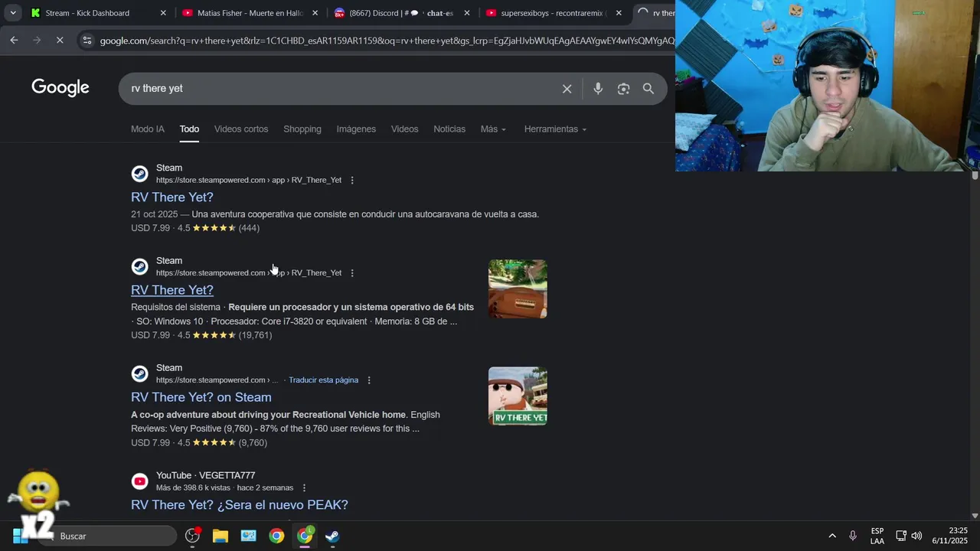This screenshot has width=980, height=551.
Task: Search by image with Google Lens
Action: [x=623, y=89]
